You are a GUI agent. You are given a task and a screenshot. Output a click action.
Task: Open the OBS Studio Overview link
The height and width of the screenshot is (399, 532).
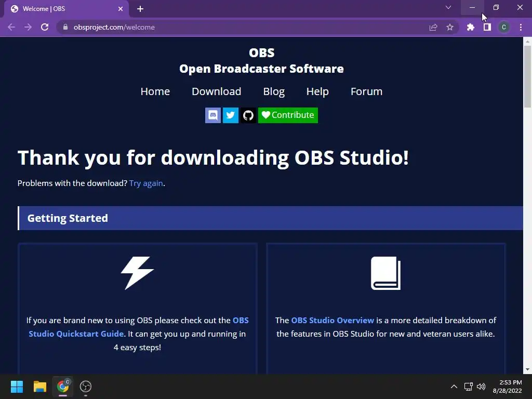click(332, 320)
